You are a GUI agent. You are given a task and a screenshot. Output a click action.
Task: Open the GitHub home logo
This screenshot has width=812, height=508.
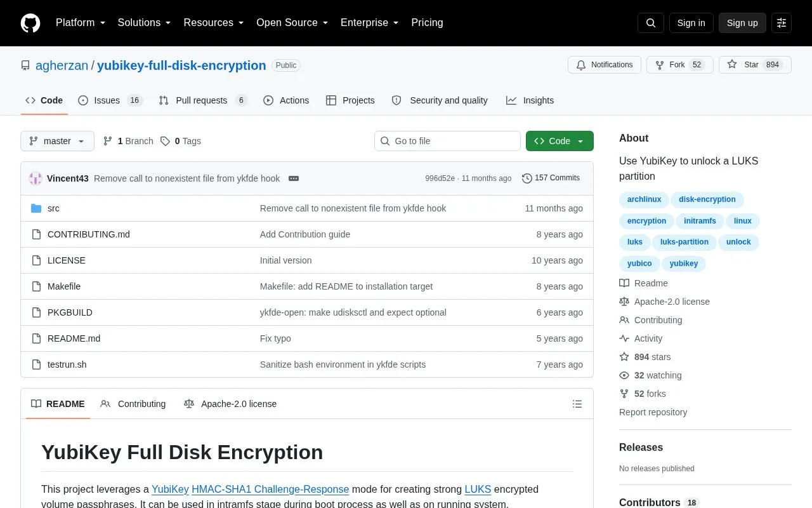30,23
